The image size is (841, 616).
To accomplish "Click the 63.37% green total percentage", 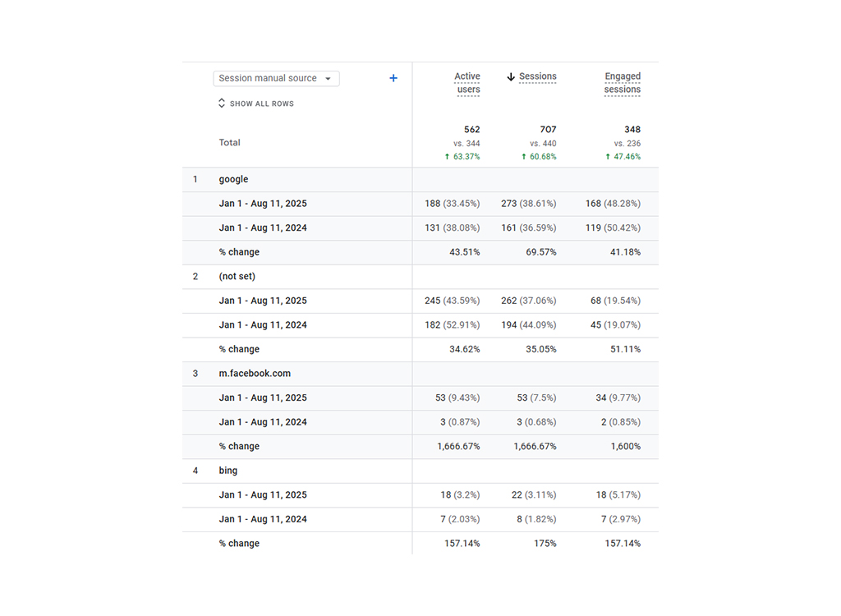I will (466, 156).
